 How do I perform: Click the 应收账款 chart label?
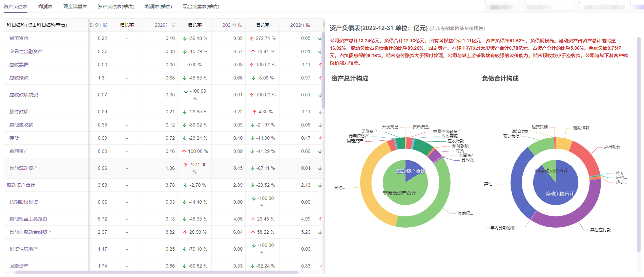point(456,141)
